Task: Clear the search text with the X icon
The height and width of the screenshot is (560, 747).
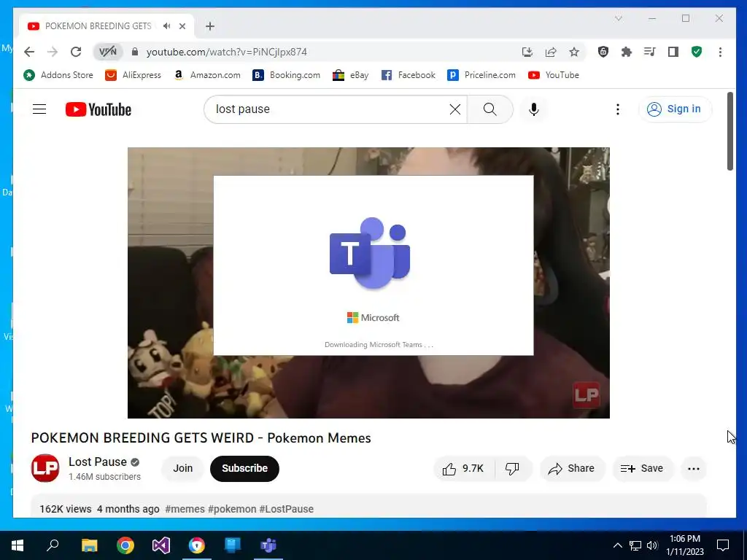Action: [455, 109]
